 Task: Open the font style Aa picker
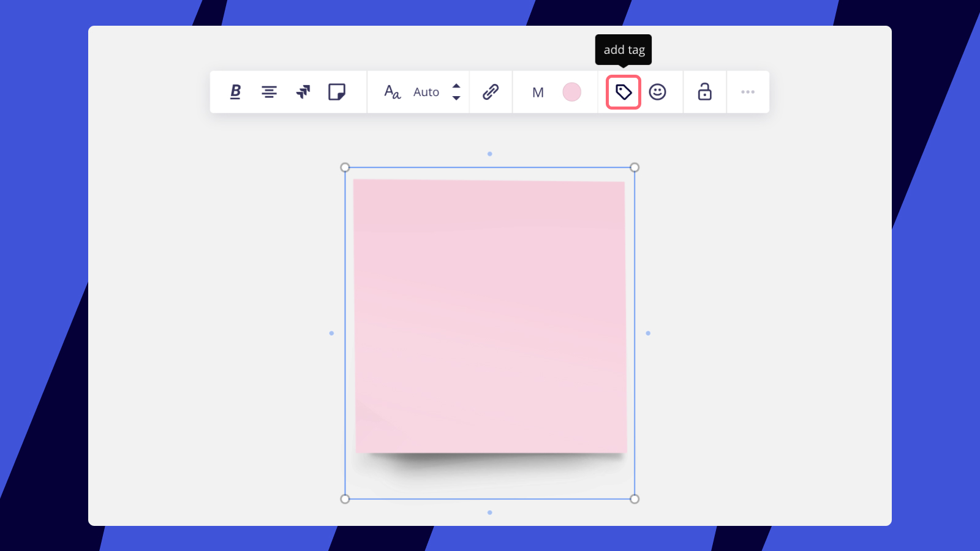(x=392, y=92)
